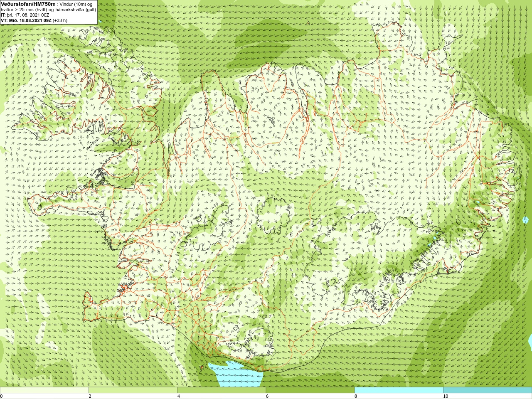Click the scale label '4'
The image size is (532, 399).
pyautogui.click(x=179, y=396)
